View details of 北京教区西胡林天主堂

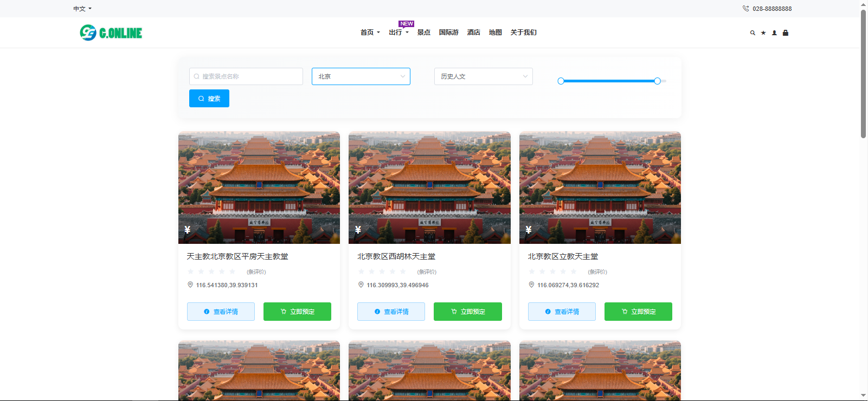[x=391, y=312]
